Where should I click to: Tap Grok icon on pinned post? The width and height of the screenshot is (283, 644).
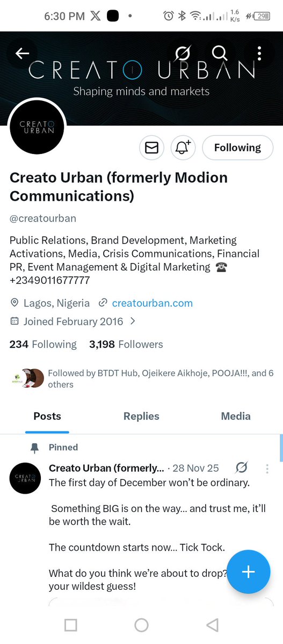click(x=242, y=468)
